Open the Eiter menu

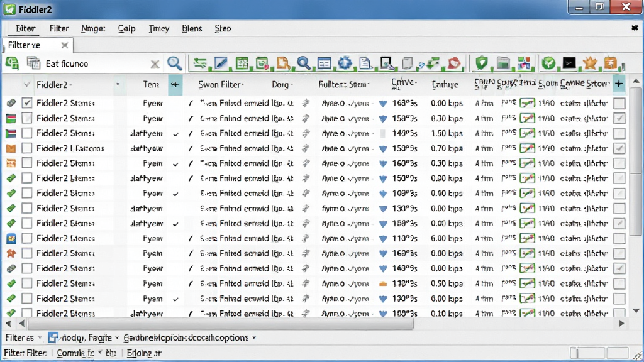[x=25, y=28]
